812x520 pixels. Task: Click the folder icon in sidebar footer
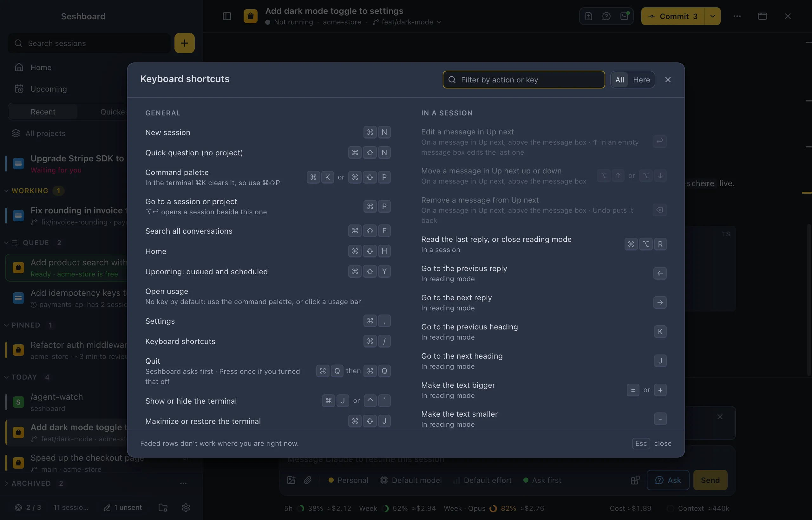(x=163, y=508)
